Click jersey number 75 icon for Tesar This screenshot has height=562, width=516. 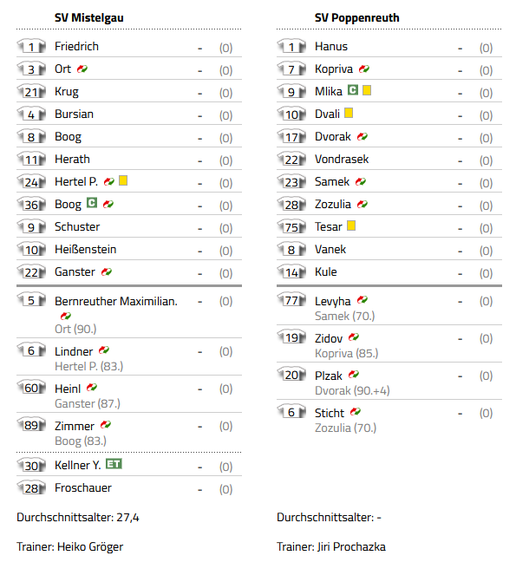tap(292, 227)
